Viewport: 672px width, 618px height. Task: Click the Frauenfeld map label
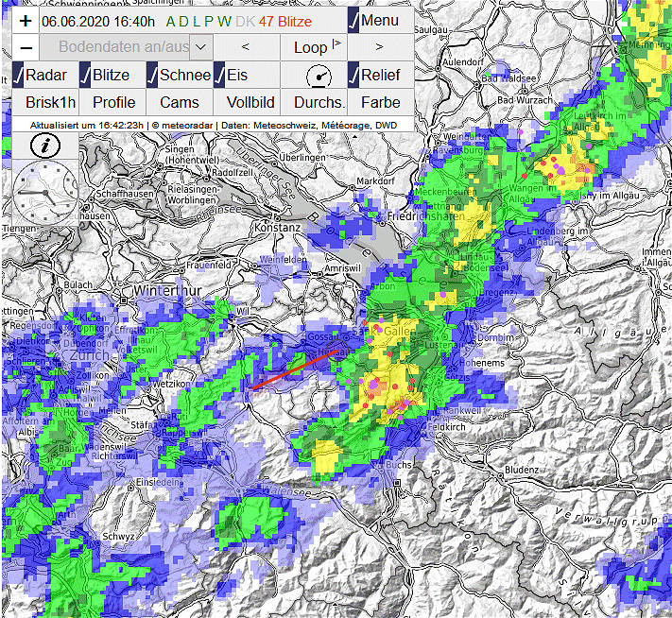208,265
